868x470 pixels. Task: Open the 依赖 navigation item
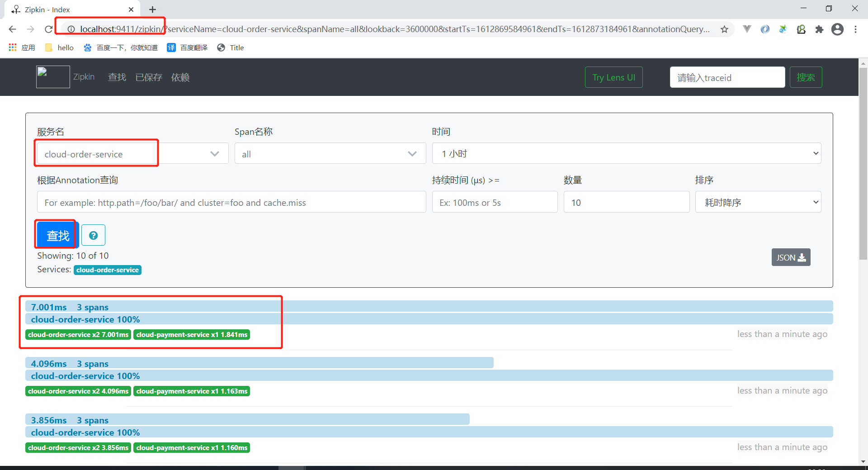click(x=180, y=77)
